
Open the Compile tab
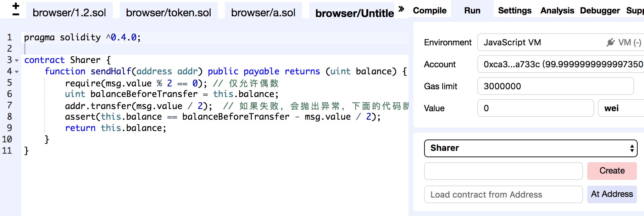coord(429,11)
